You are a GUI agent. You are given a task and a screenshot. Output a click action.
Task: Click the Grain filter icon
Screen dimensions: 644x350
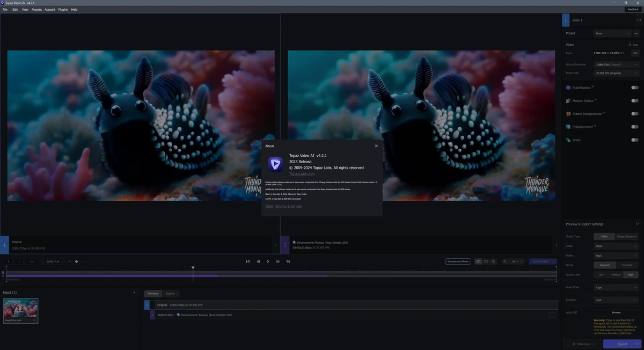(568, 140)
